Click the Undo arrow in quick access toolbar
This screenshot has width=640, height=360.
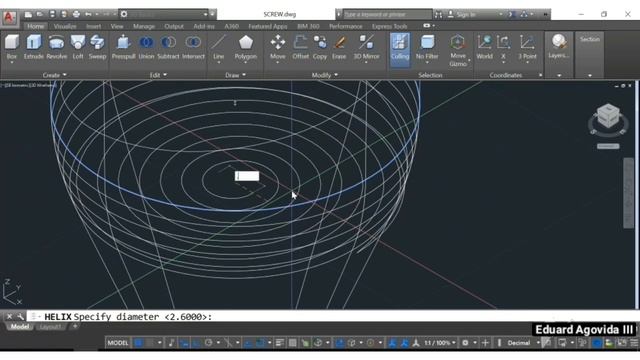click(88, 14)
